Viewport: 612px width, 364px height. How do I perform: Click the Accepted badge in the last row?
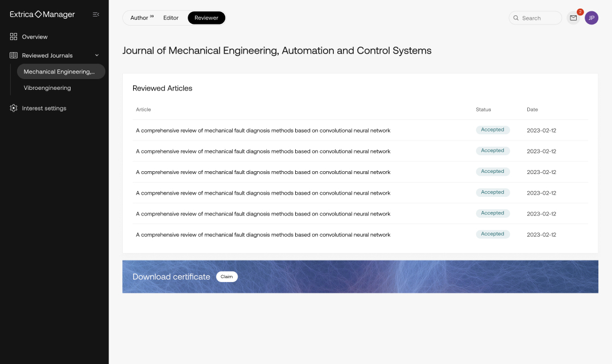(493, 234)
